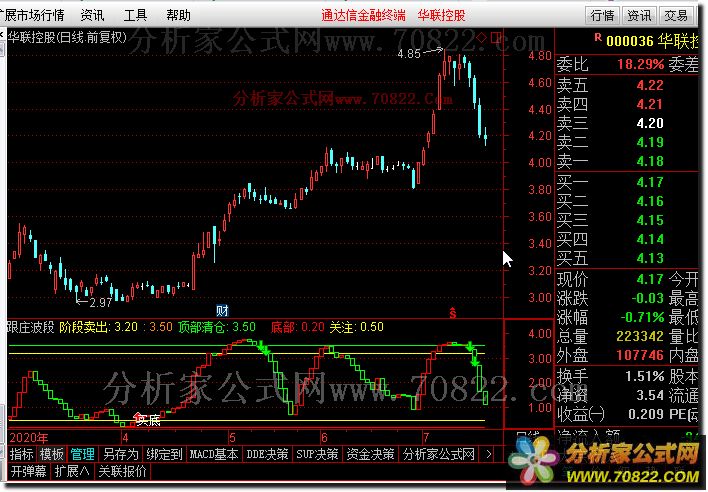This screenshot has width=708, height=492.
Task: Click the green down arrow sell signal near 5月
Action: coord(263,348)
